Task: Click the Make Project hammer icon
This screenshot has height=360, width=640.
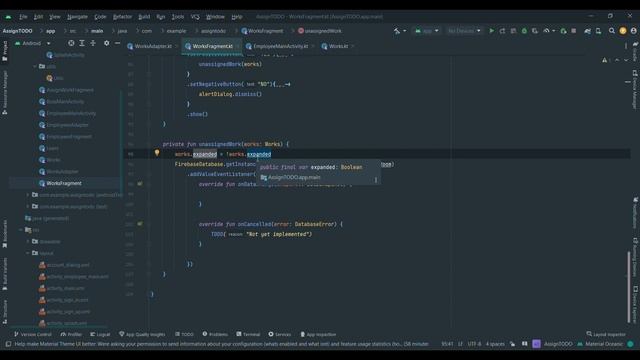Action: 397,31
